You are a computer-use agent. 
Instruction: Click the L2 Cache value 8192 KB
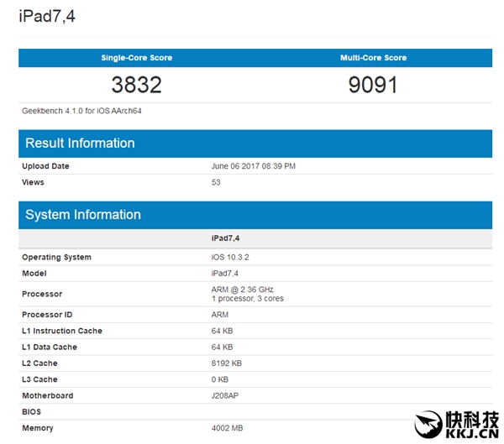227,363
